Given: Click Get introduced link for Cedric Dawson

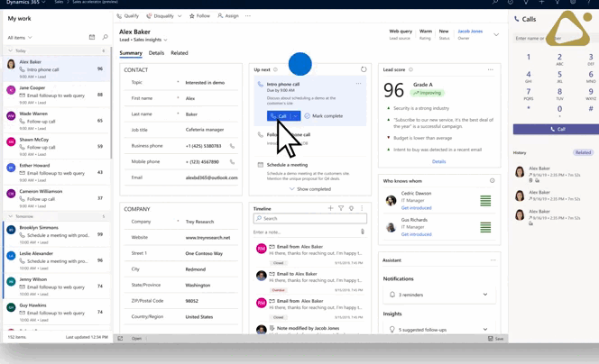Looking at the screenshot, I should point(415,208).
